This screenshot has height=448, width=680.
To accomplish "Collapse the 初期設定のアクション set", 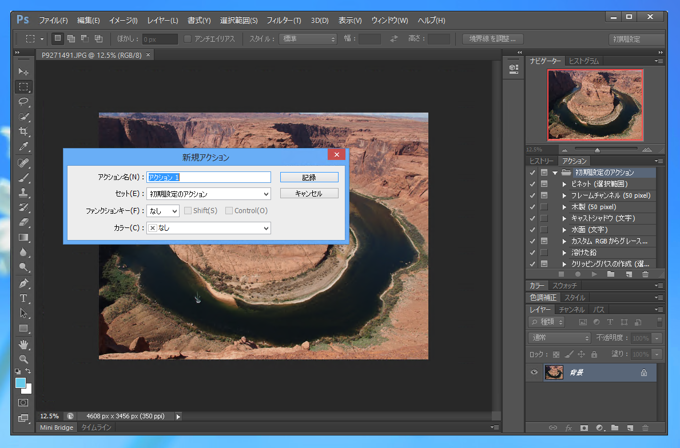I will click(x=555, y=173).
